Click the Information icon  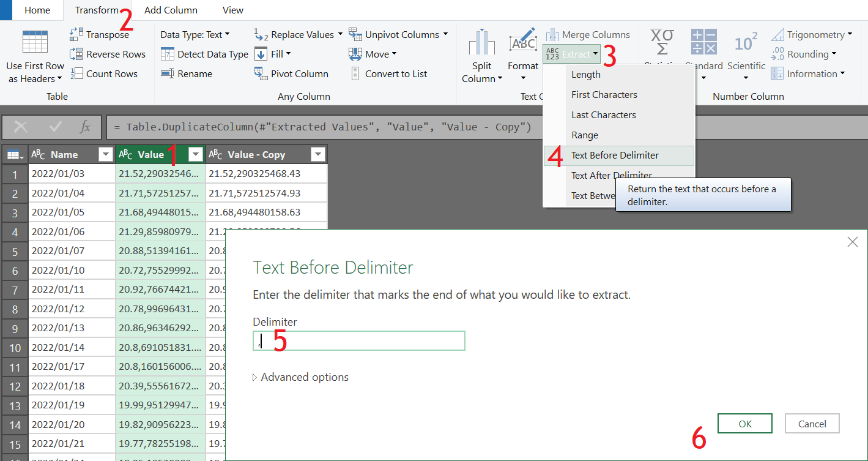[x=777, y=73]
